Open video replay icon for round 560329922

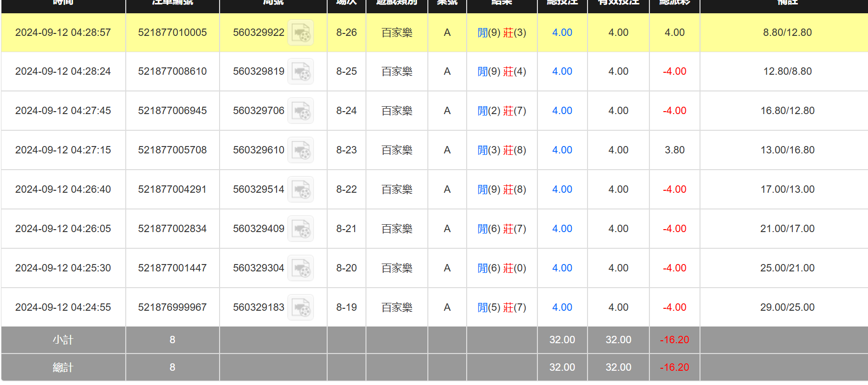pos(300,33)
